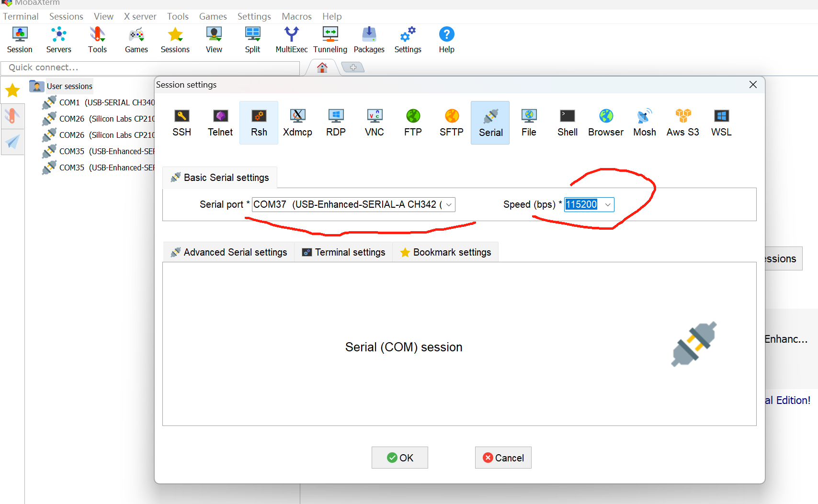This screenshot has height=504, width=818.
Task: Select the FTP session type
Action: [413, 123]
